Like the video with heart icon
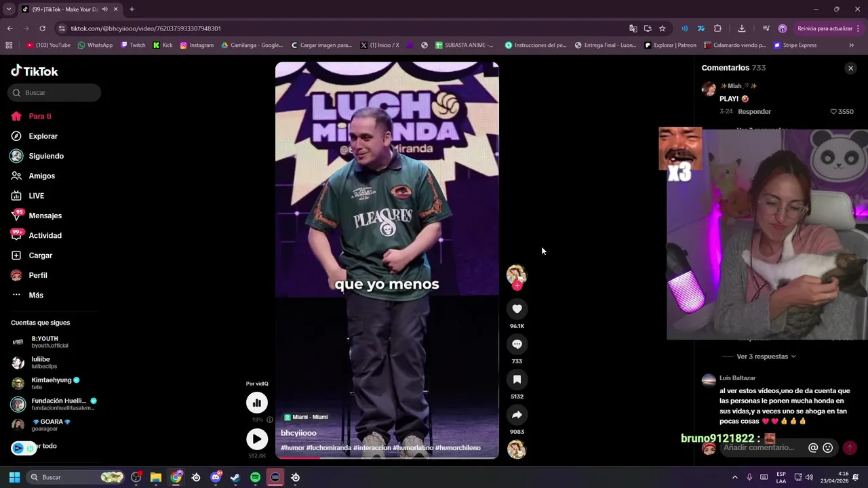 coord(517,309)
